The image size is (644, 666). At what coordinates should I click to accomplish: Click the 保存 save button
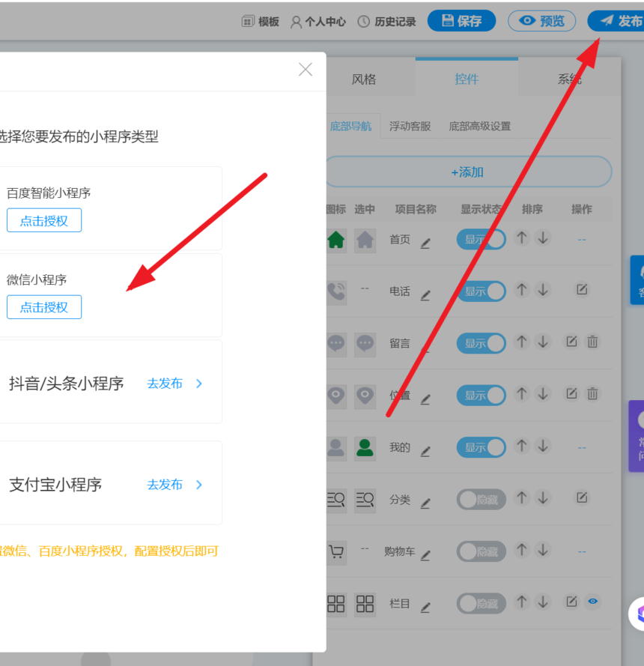(461, 21)
